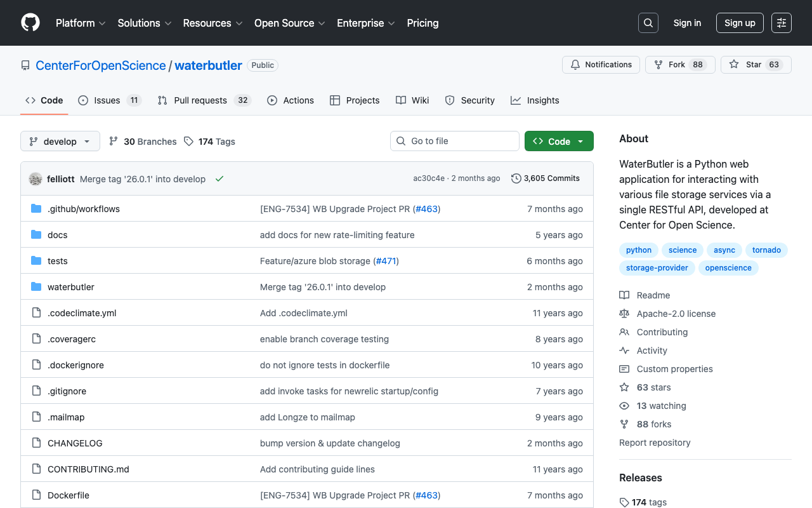Click the Activity pulse icon in sidebar
The image size is (812, 508).
coord(624,350)
